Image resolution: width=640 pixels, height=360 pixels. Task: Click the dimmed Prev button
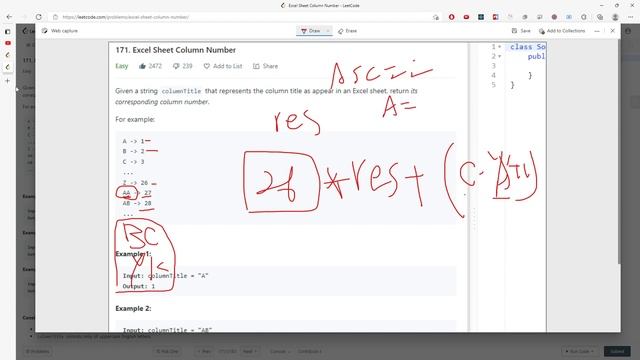(204, 351)
